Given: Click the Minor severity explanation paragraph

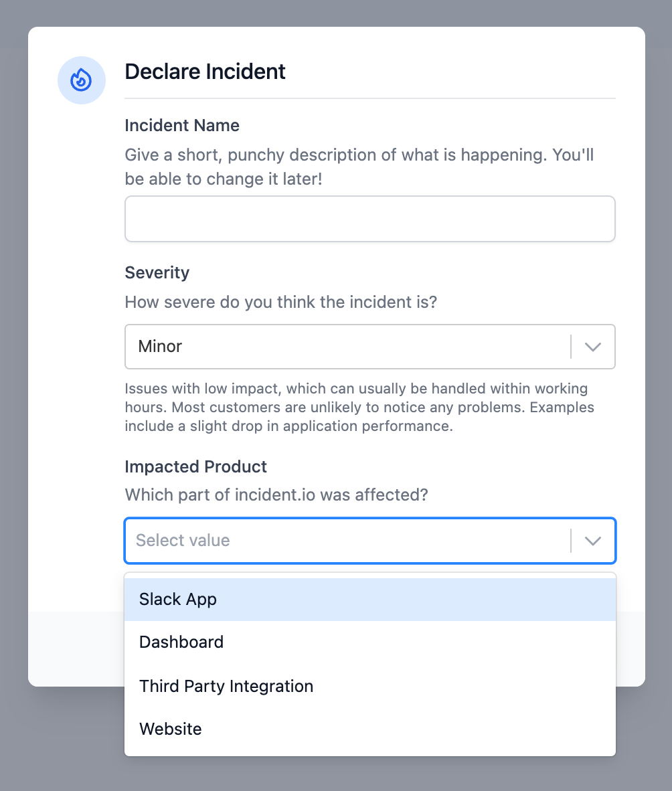Looking at the screenshot, I should pyautogui.click(x=359, y=407).
